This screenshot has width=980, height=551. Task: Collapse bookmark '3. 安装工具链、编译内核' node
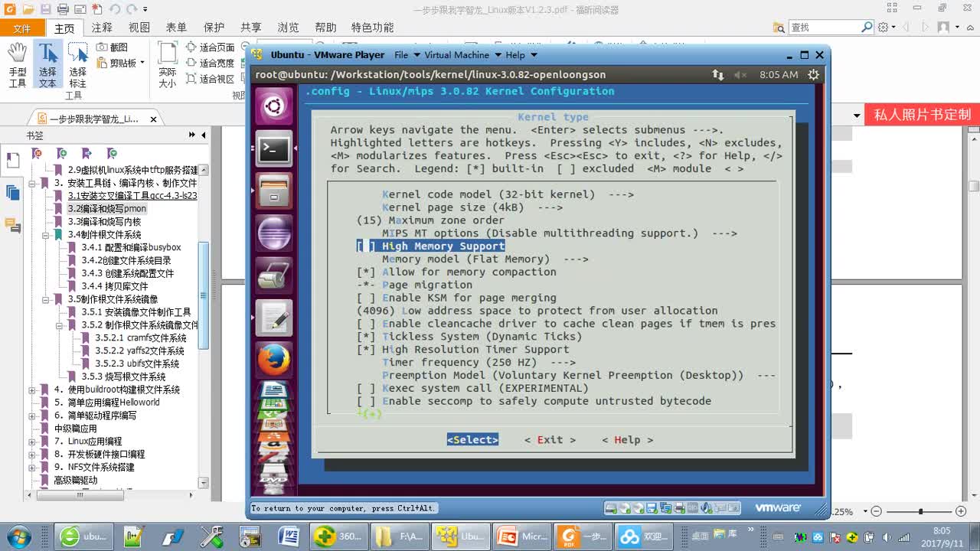[x=32, y=183]
